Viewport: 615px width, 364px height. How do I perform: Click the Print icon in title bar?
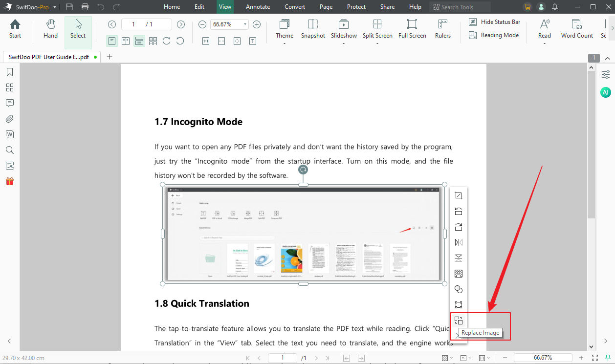85,7
